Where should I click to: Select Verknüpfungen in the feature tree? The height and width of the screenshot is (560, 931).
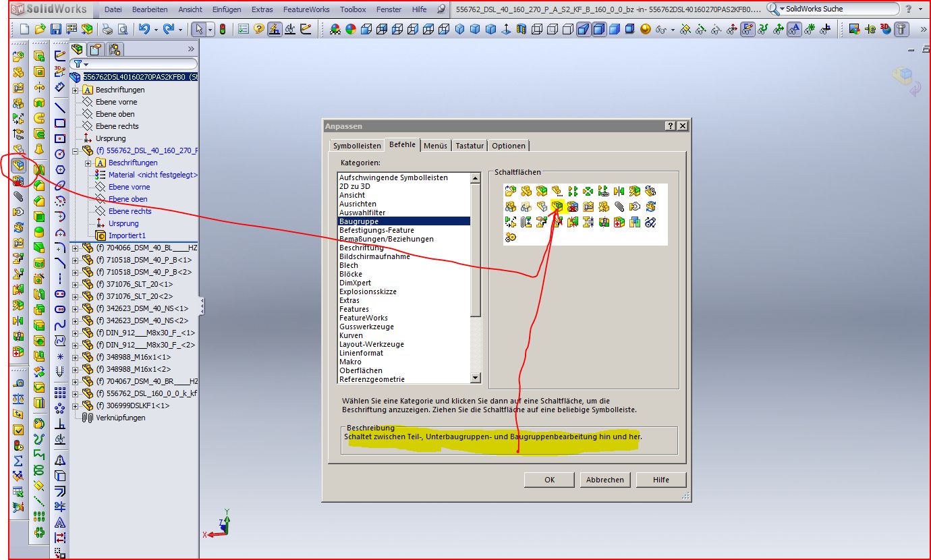click(x=120, y=418)
